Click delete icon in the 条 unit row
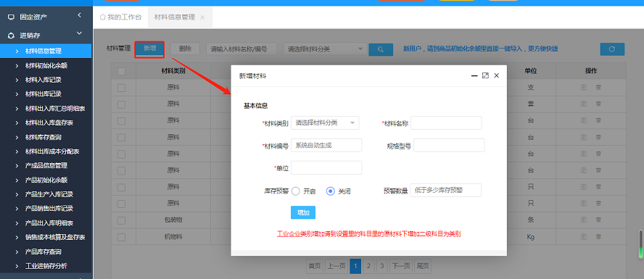The width and height of the screenshot is (644, 279). (598, 220)
